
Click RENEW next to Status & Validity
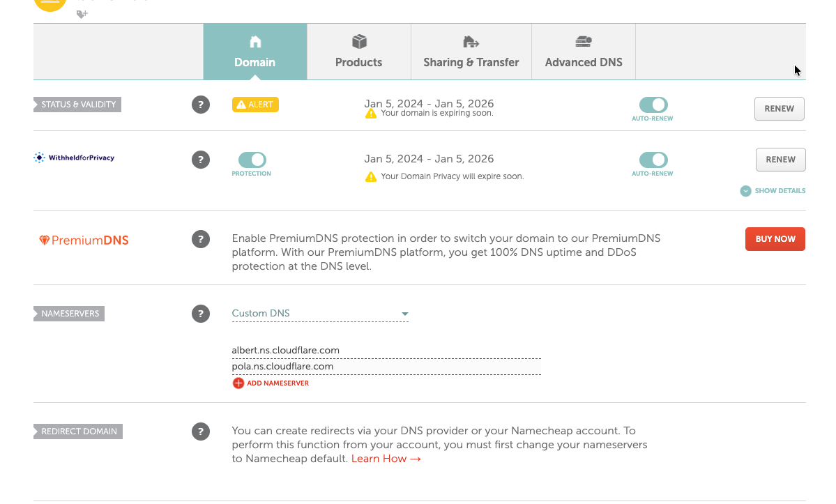pyautogui.click(x=779, y=108)
